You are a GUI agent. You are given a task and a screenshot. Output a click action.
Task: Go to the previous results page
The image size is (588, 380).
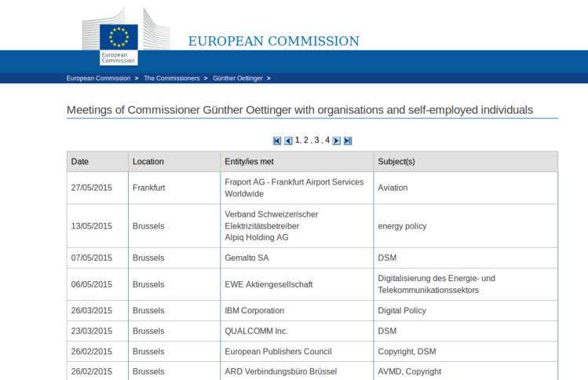[288, 141]
